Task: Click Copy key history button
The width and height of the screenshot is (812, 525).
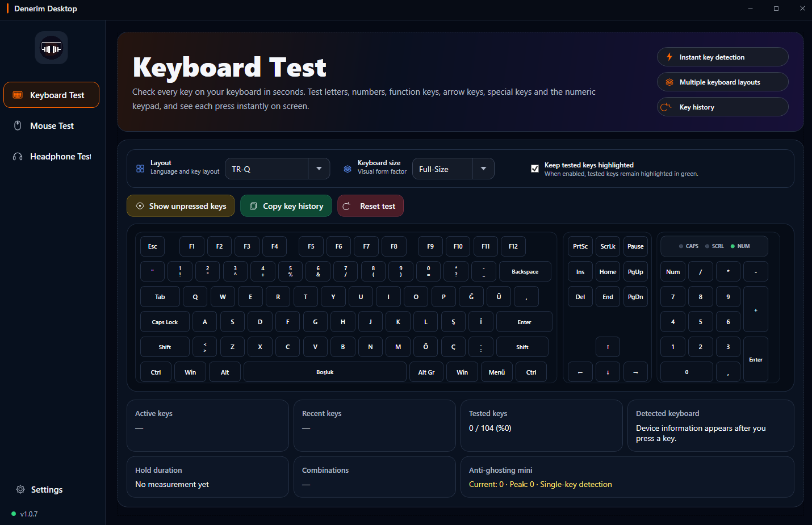Action: (x=286, y=206)
